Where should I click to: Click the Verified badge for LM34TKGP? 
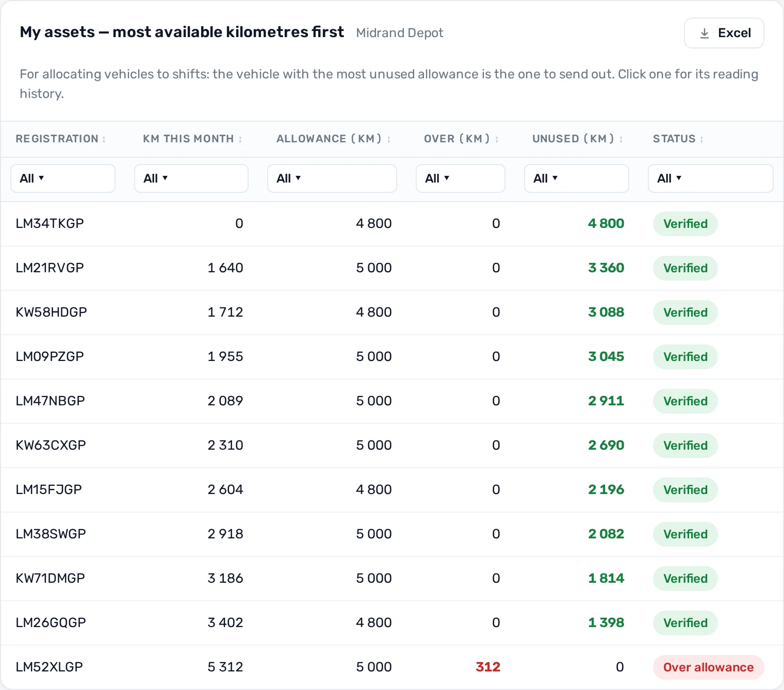[x=685, y=224]
